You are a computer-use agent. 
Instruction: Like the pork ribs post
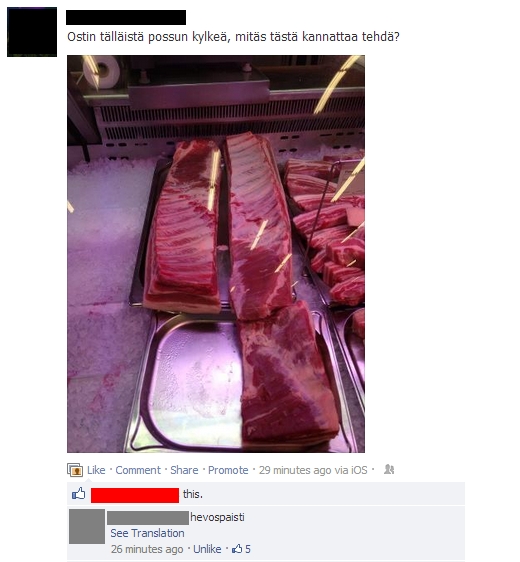click(x=96, y=470)
